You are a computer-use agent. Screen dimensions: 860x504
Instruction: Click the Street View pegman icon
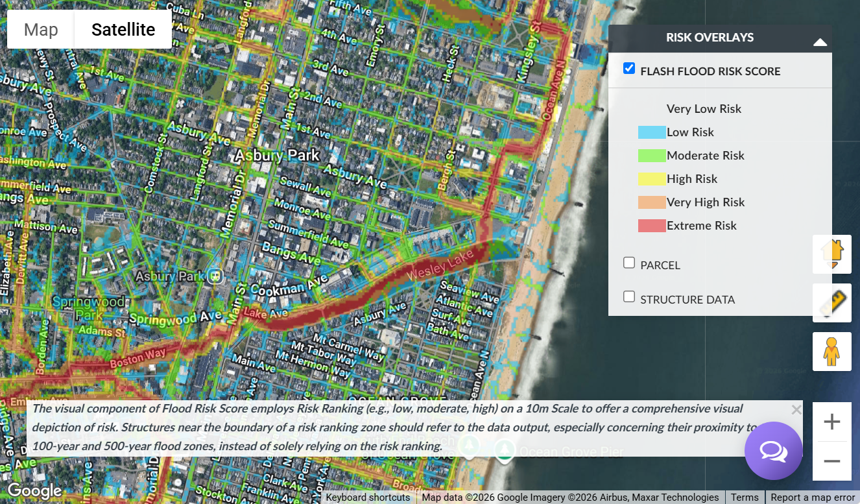832,352
